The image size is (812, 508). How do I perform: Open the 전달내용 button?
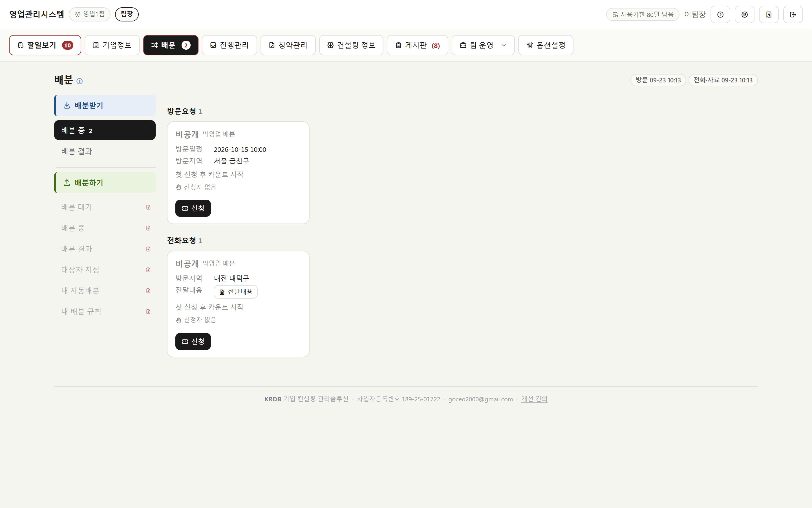235,292
